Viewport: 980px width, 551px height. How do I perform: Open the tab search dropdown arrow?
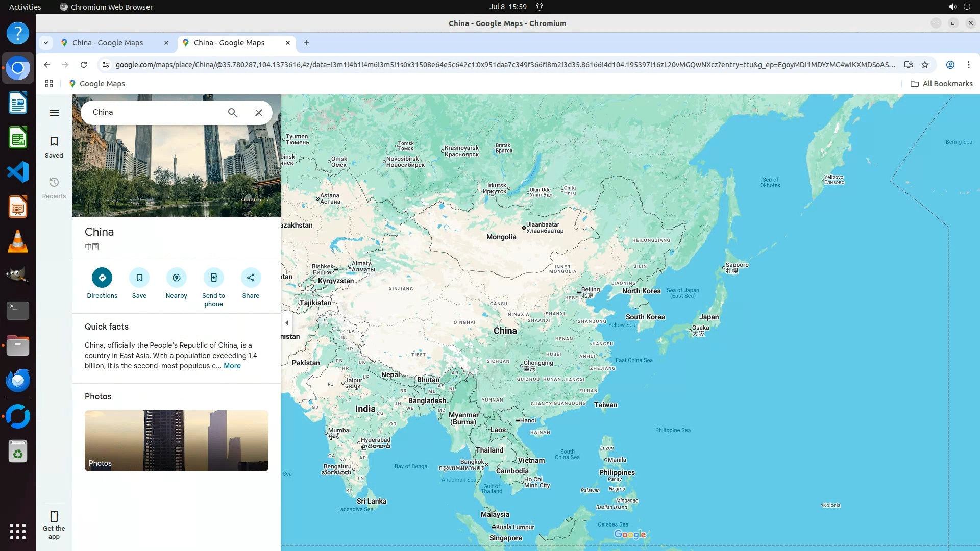[46, 43]
